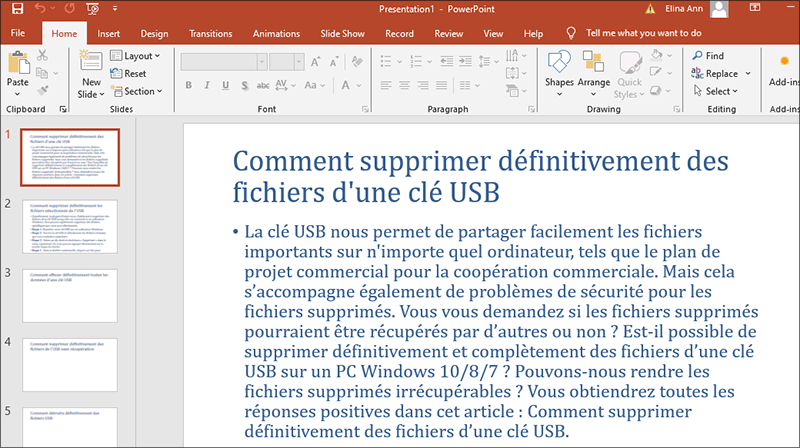Viewport: 800px width, 448px height.
Task: Click the Bullets list icon
Action: tap(386, 62)
